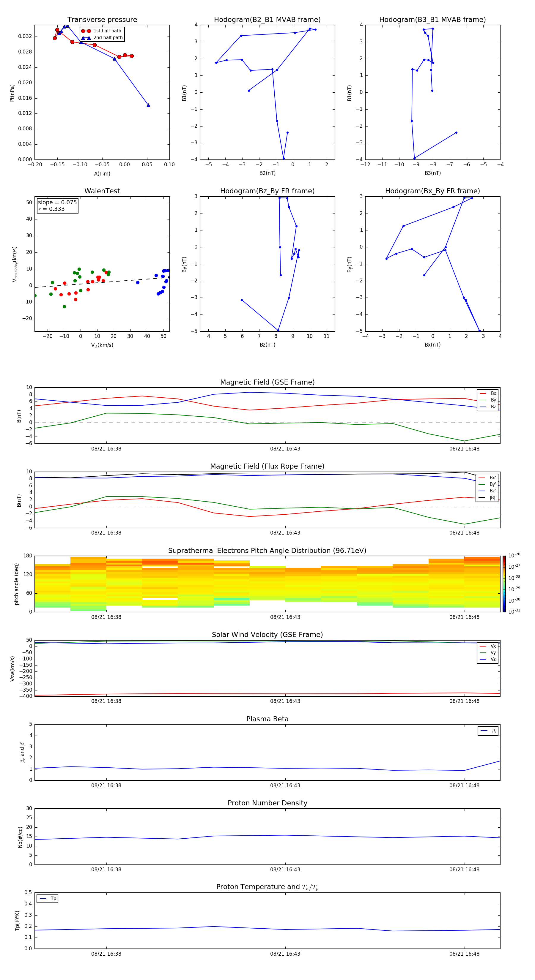Screen dimensions: 535x980
Task: Click the "Bz(nT)" x-axis label
Action: click(267, 345)
